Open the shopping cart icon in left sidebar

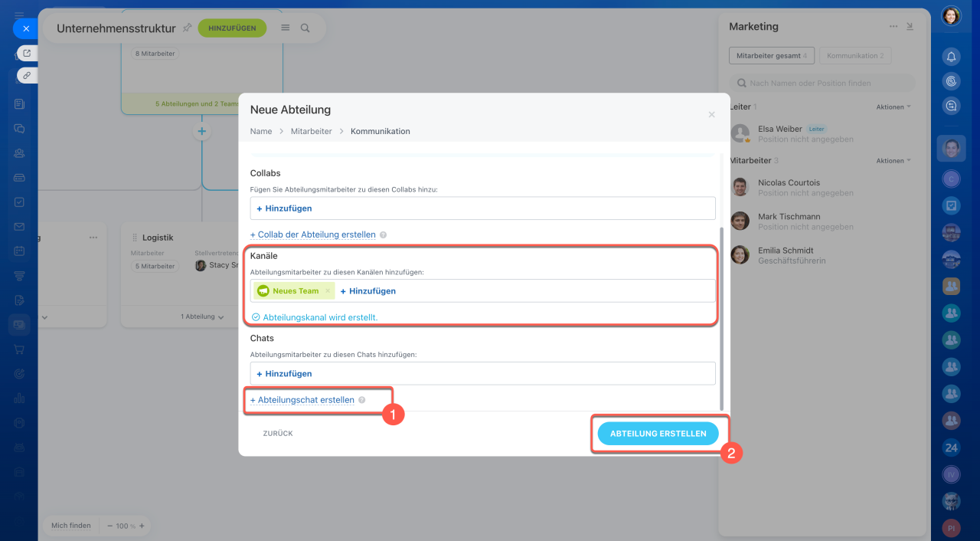pyautogui.click(x=19, y=349)
